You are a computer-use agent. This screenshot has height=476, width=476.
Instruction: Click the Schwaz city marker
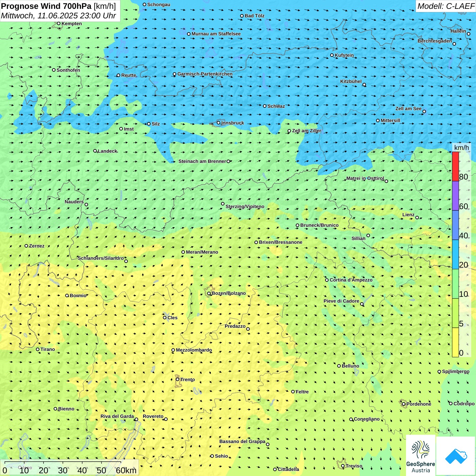265,106
